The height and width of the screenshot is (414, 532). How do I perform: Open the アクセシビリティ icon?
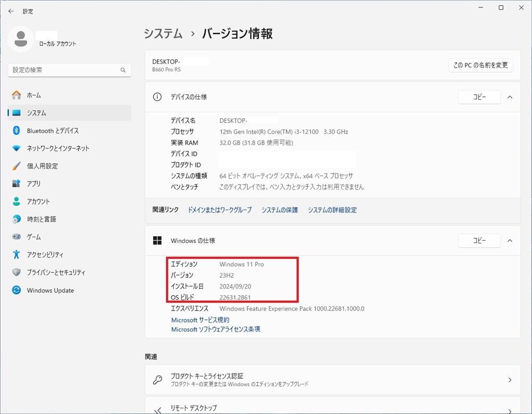pyautogui.click(x=17, y=254)
